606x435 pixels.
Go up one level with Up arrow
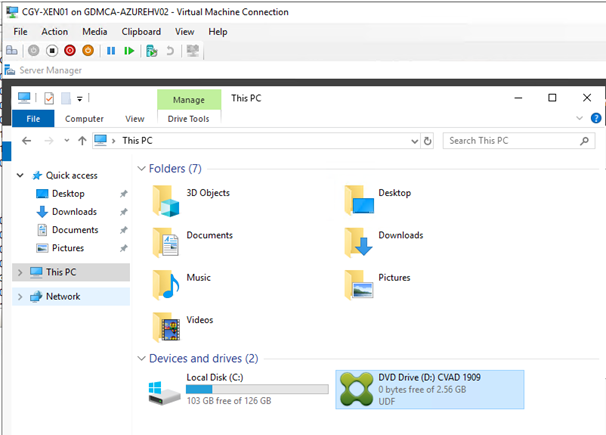click(82, 141)
